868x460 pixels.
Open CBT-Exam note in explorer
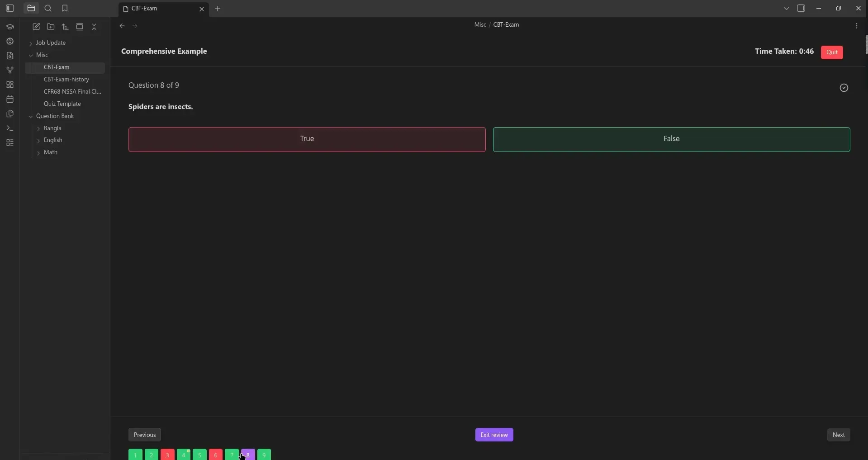pos(65,67)
